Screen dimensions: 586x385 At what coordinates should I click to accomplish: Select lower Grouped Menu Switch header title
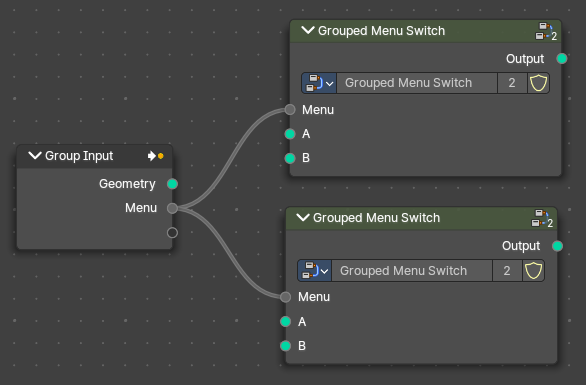[x=376, y=218]
